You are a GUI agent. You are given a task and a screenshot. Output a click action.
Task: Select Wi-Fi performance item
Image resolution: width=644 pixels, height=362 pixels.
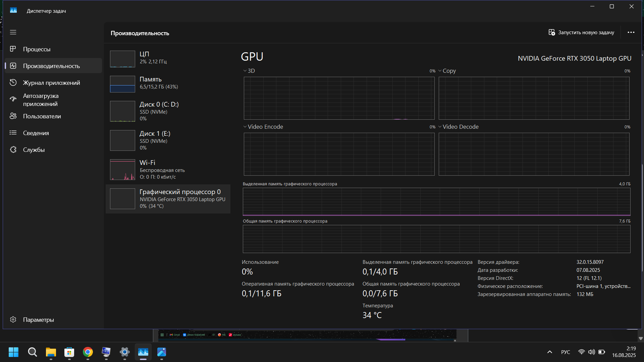click(168, 170)
